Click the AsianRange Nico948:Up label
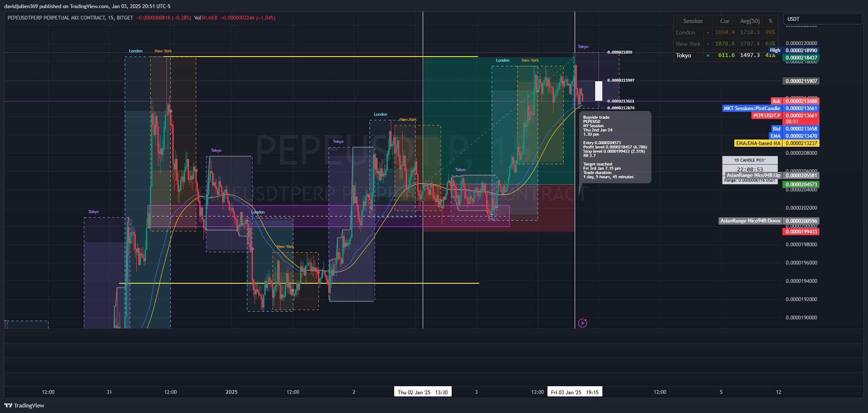868x413 pixels. pyautogui.click(x=753, y=175)
